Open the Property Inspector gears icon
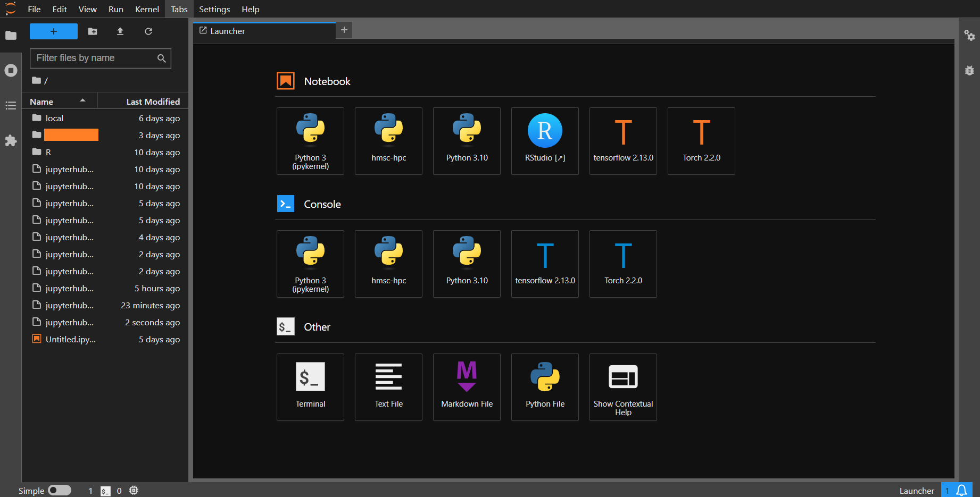Screen dimensions: 980x497 click(x=969, y=36)
